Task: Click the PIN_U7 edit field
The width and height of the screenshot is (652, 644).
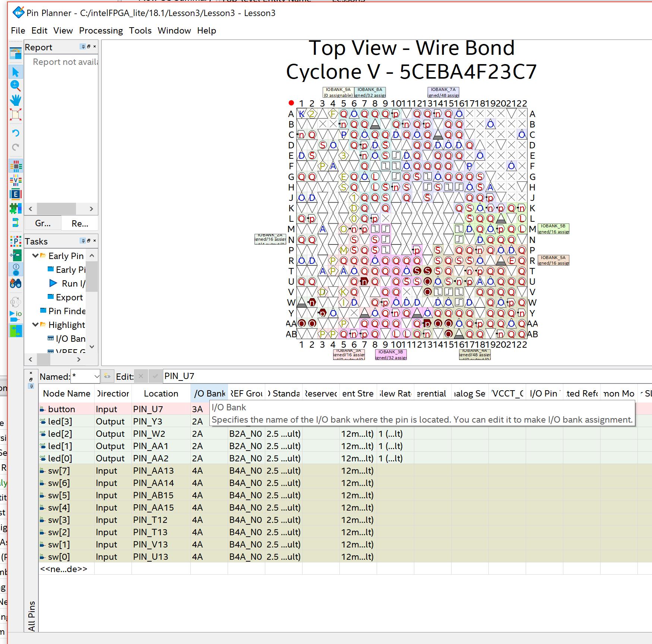Action: pos(407,376)
